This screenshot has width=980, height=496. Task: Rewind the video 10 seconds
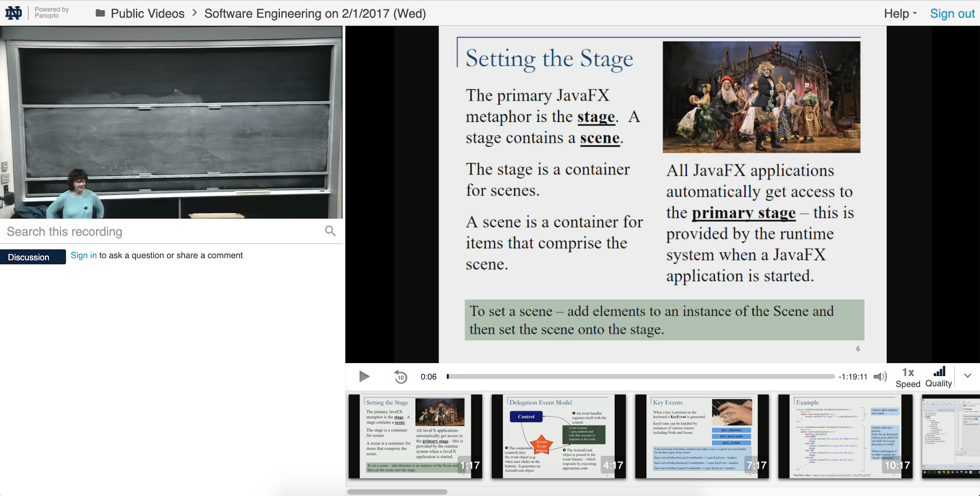[401, 377]
